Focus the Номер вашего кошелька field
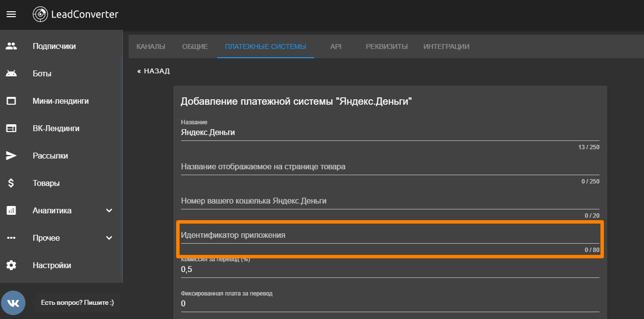The width and height of the screenshot is (644, 319). pos(390,201)
